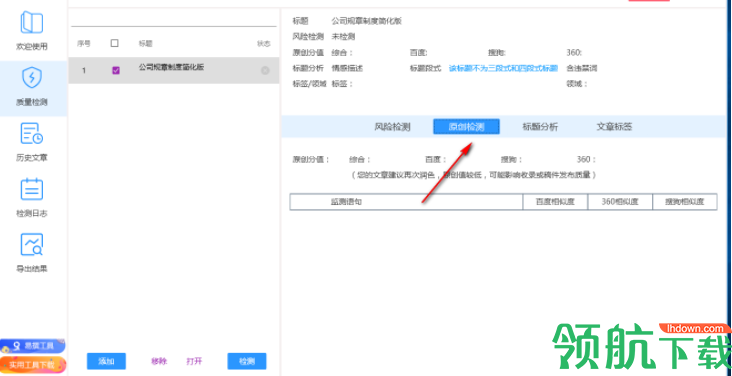Click the 公司规章制度简化版 title in details panel
732x376 pixels.
(366, 21)
